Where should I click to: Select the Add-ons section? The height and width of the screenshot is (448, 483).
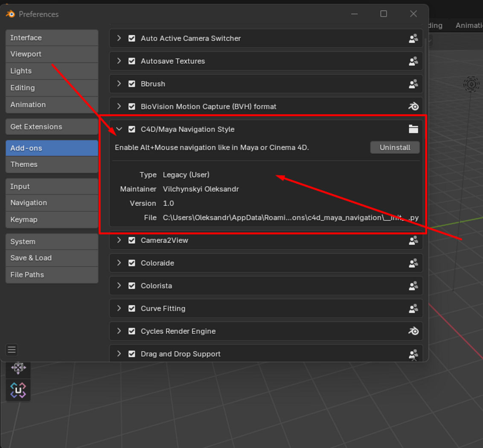click(52, 148)
